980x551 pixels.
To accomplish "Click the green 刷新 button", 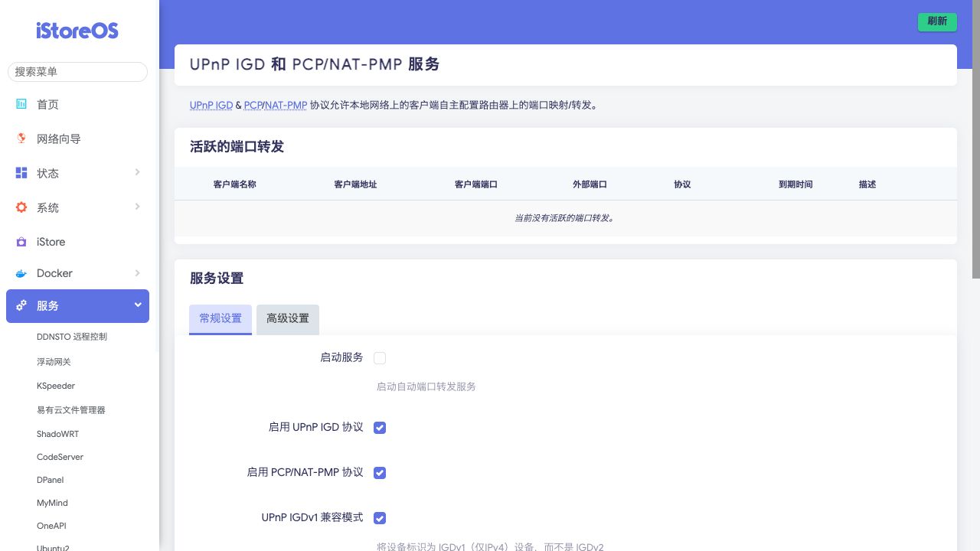I will tap(937, 21).
